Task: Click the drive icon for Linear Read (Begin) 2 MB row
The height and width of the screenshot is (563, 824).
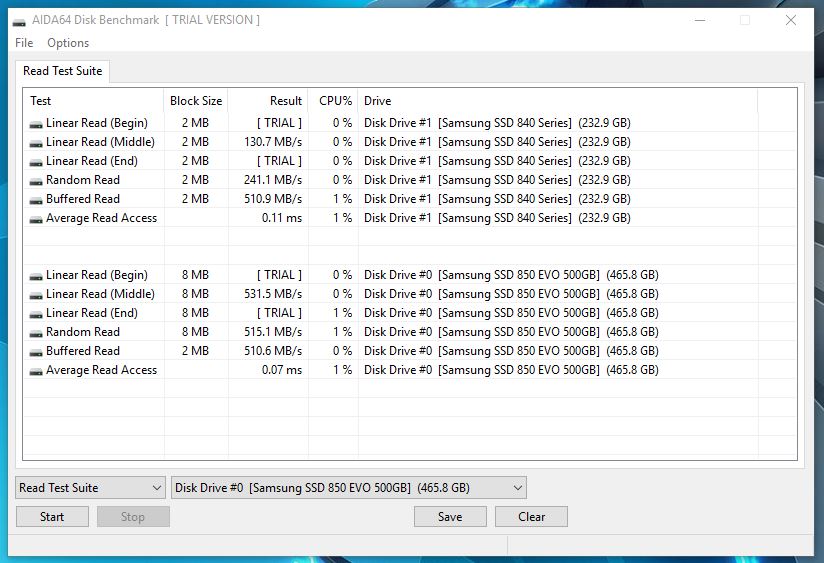Action: [36, 124]
